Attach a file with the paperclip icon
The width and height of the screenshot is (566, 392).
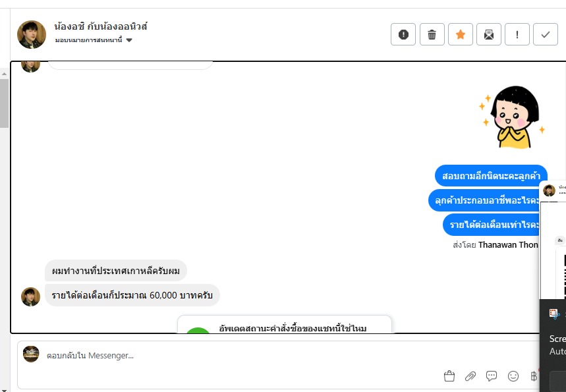[470, 376]
